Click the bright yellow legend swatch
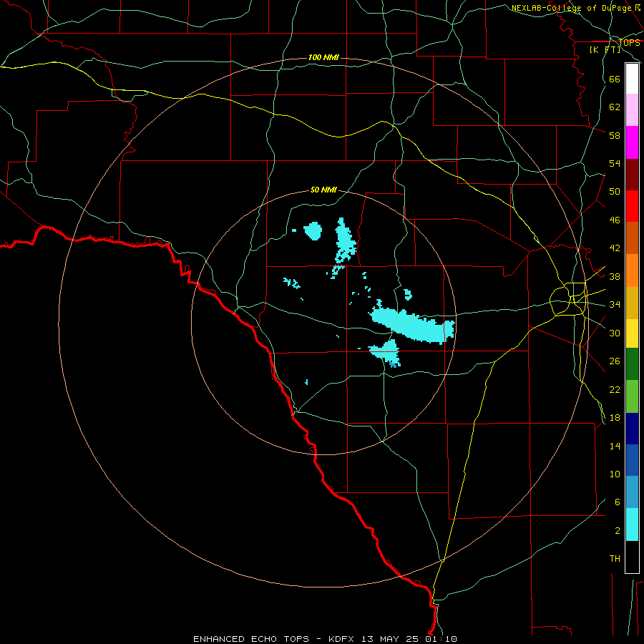 tap(632, 333)
